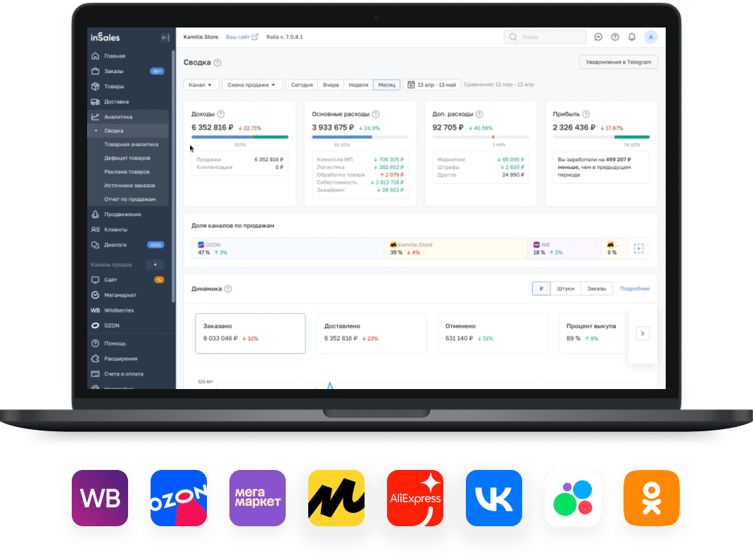Switch dynamics view to Штуки
The image size is (753, 560).
[x=565, y=288]
